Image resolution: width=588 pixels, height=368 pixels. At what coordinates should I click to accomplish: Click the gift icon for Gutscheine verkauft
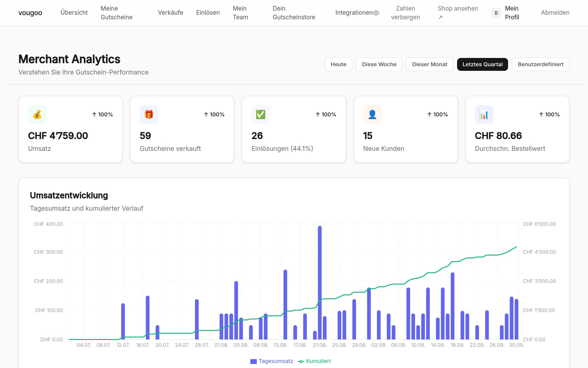[149, 114]
